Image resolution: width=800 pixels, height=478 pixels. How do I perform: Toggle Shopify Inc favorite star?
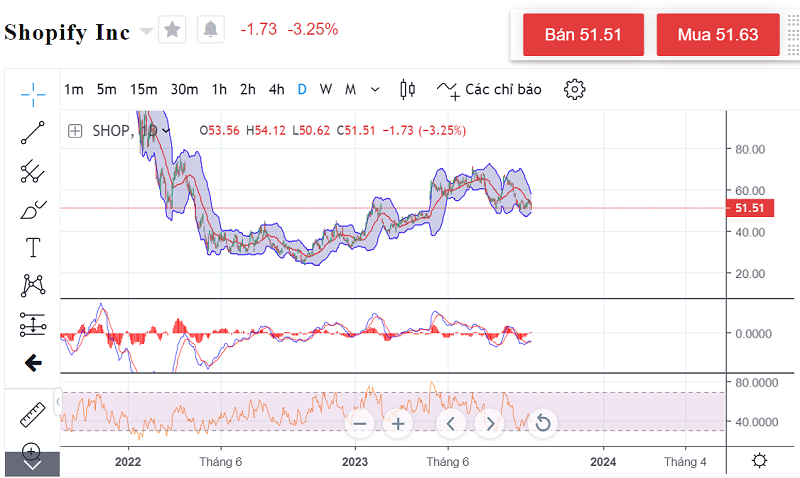coord(173,30)
